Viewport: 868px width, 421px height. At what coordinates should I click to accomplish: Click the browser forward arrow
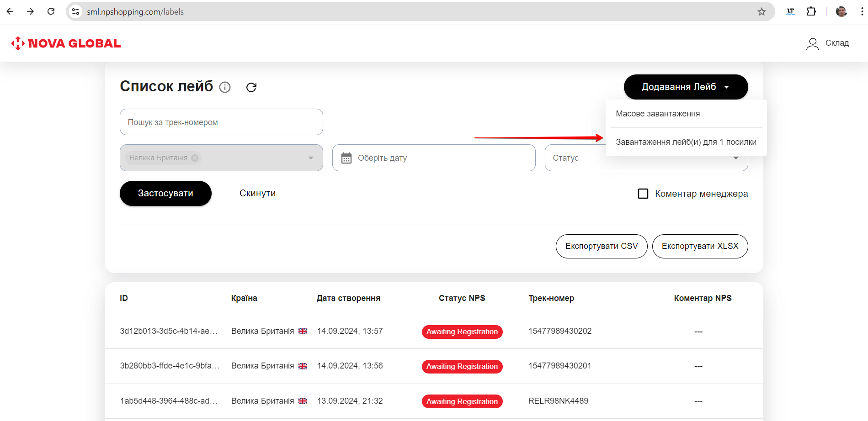(31, 11)
